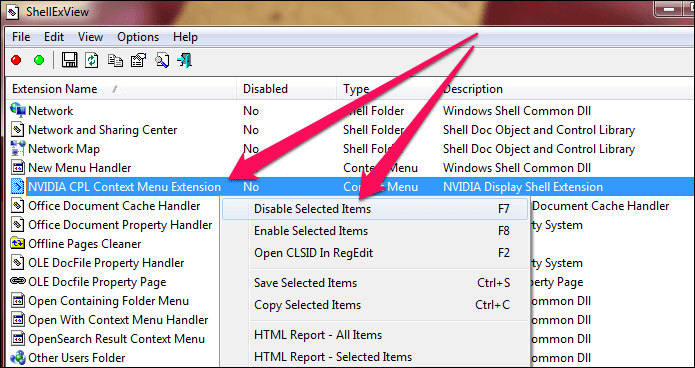Image resolution: width=695 pixels, height=368 pixels.
Task: Click the Offline Pages Cleaner row icon
Action: [x=18, y=244]
